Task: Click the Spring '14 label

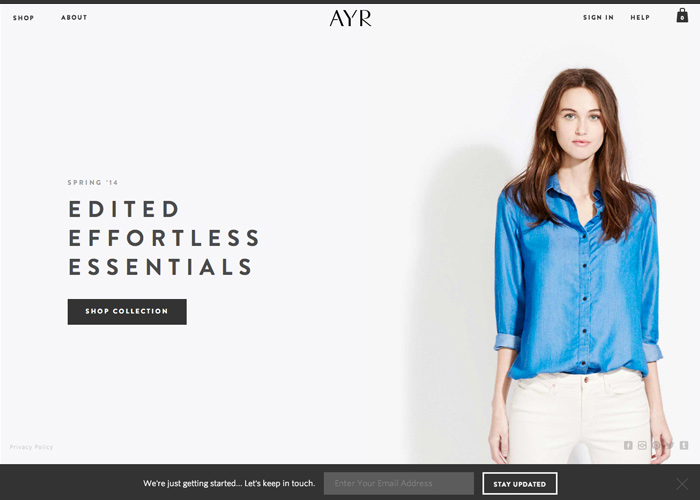Action: (93, 182)
